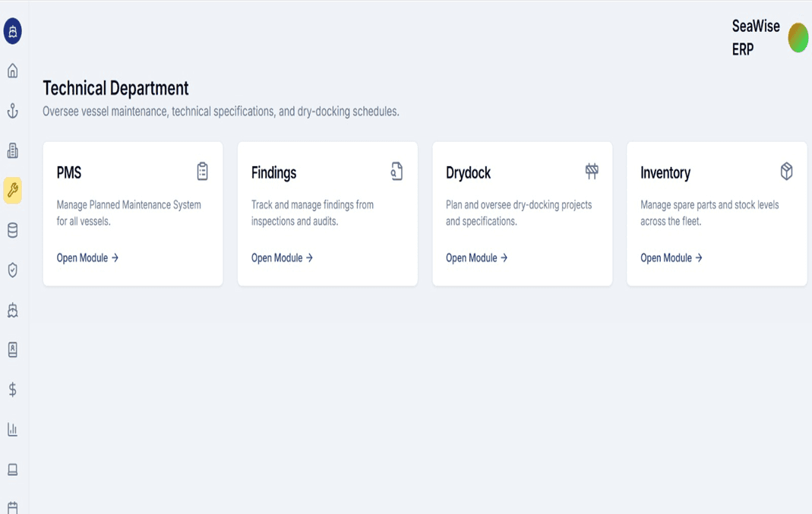Click the package icon on the Inventory card

[x=785, y=172]
